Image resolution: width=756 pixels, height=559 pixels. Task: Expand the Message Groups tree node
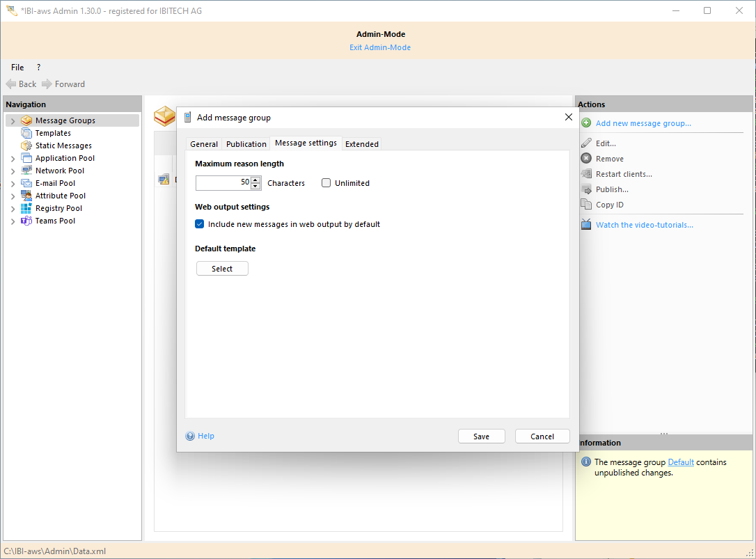pos(13,120)
